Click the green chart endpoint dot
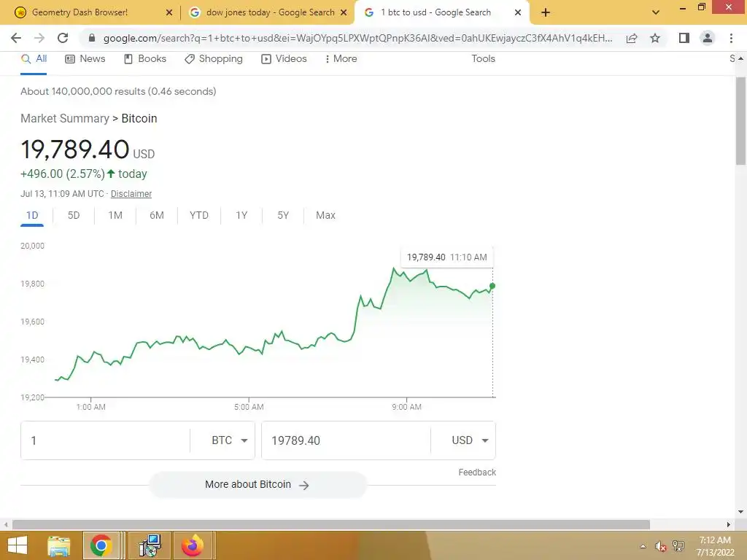The height and width of the screenshot is (560, 747). click(492, 286)
